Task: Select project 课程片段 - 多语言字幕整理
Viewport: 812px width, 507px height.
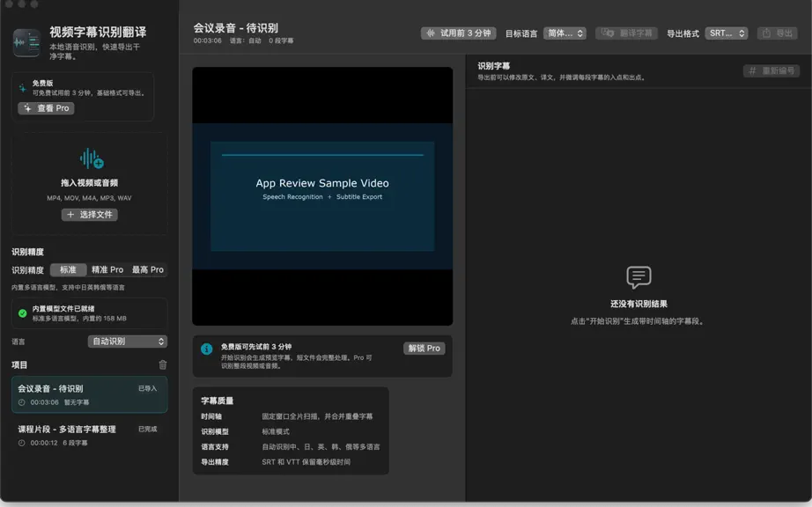Action: (x=90, y=435)
